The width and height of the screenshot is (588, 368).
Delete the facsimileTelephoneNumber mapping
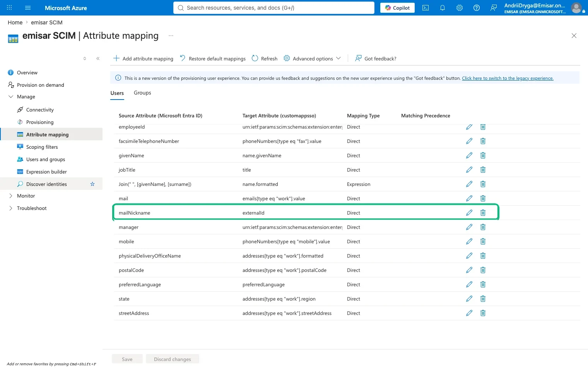pos(483,141)
